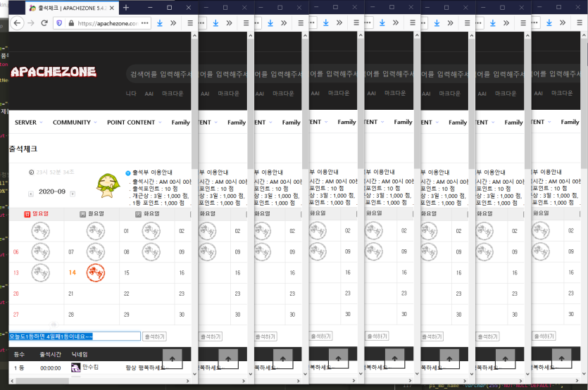The image size is (588, 390).
Task: Expand the toolbar overflow chevrons in front window
Action: click(173, 23)
